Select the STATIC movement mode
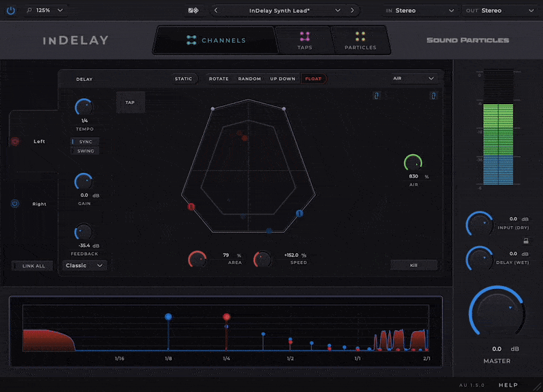 click(x=183, y=79)
